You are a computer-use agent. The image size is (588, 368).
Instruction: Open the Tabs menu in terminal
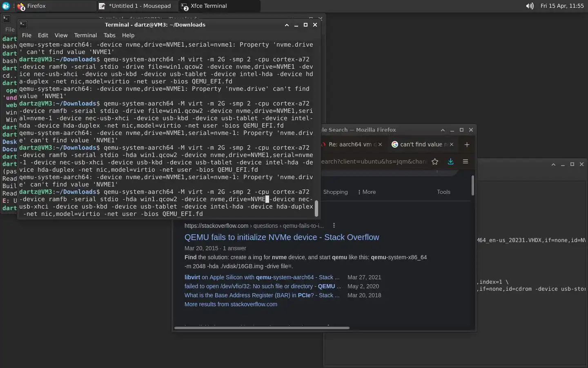[109, 35]
